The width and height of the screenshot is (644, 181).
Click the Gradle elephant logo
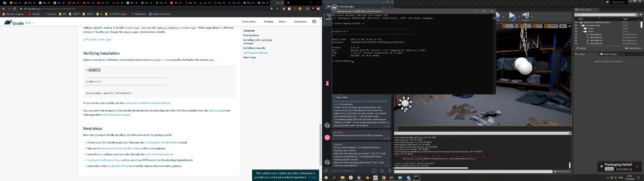pos(8,22)
